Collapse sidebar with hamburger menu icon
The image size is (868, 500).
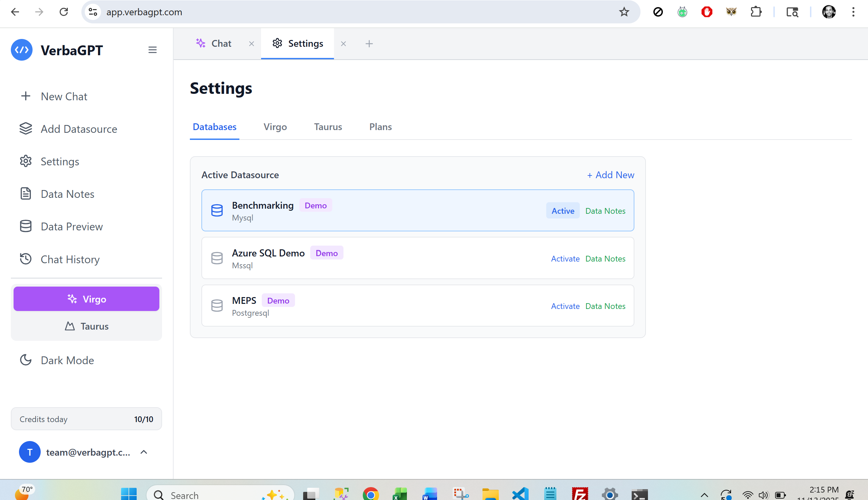click(x=152, y=50)
